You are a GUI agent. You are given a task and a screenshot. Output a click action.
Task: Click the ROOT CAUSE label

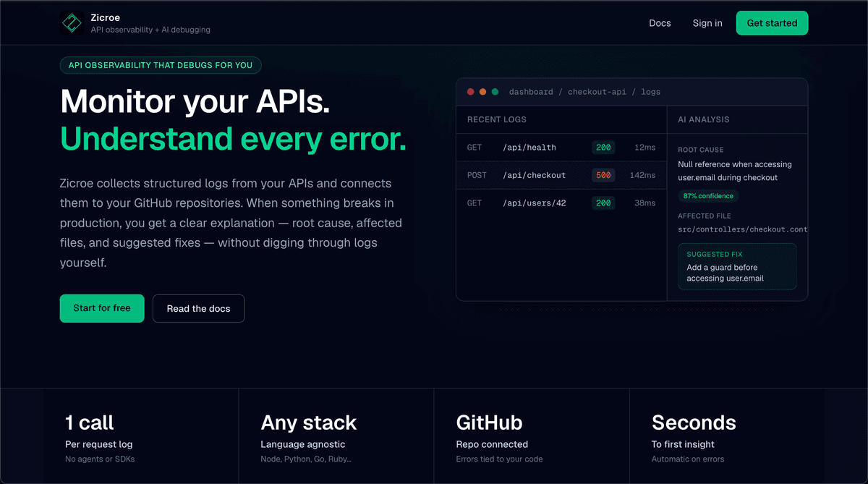click(x=700, y=150)
